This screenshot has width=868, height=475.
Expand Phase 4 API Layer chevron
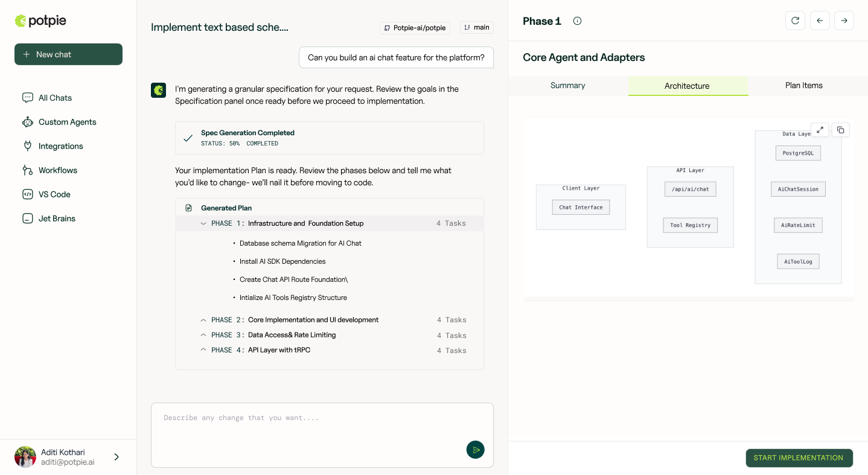tap(203, 350)
